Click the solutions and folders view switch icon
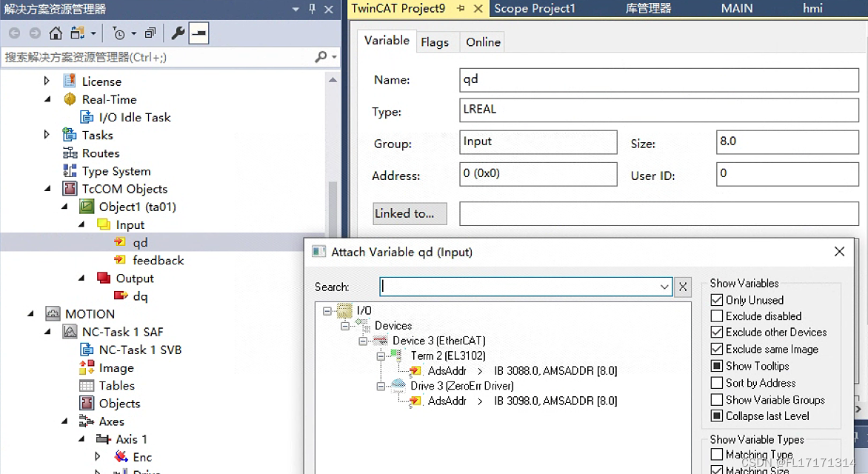This screenshot has width=868, height=474. coord(78,33)
